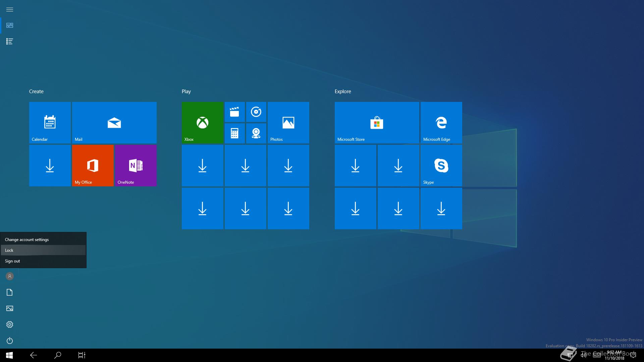Viewport: 644px width, 362px height.
Task: Click the Windows Start button
Action: pyautogui.click(x=9, y=355)
